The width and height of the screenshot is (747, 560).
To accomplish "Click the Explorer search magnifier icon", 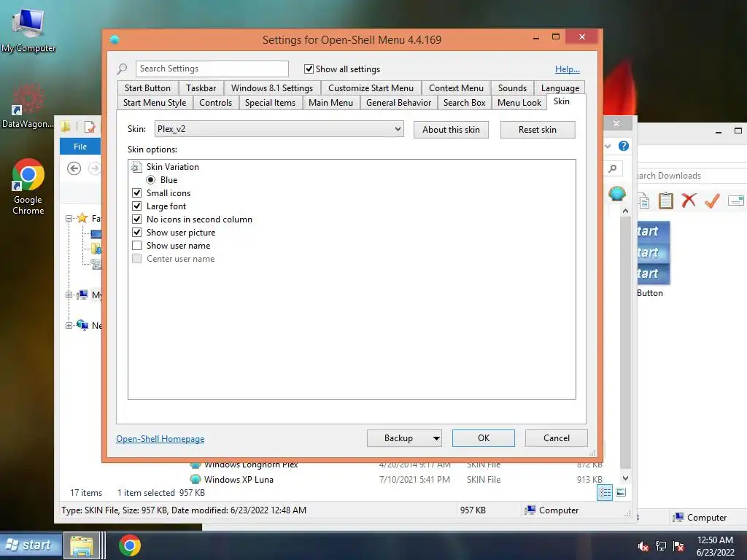I will click(x=613, y=168).
